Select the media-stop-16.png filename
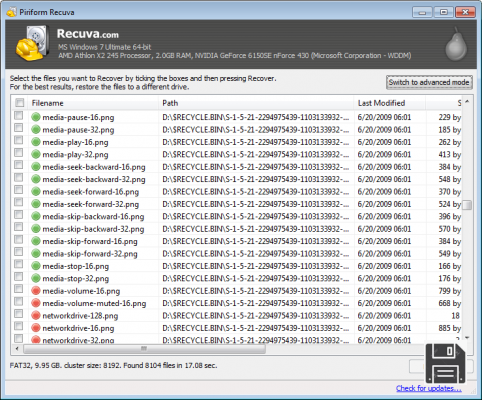482x400 pixels. [76, 266]
